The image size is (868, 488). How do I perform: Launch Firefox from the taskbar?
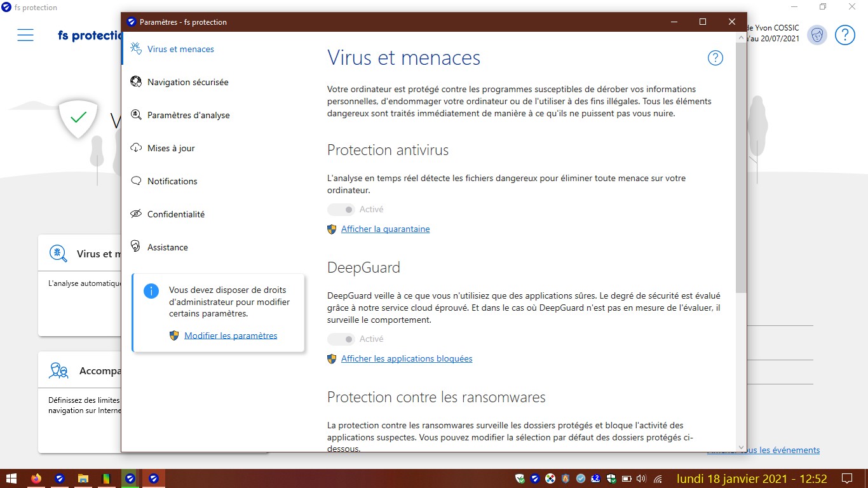[36, 478]
